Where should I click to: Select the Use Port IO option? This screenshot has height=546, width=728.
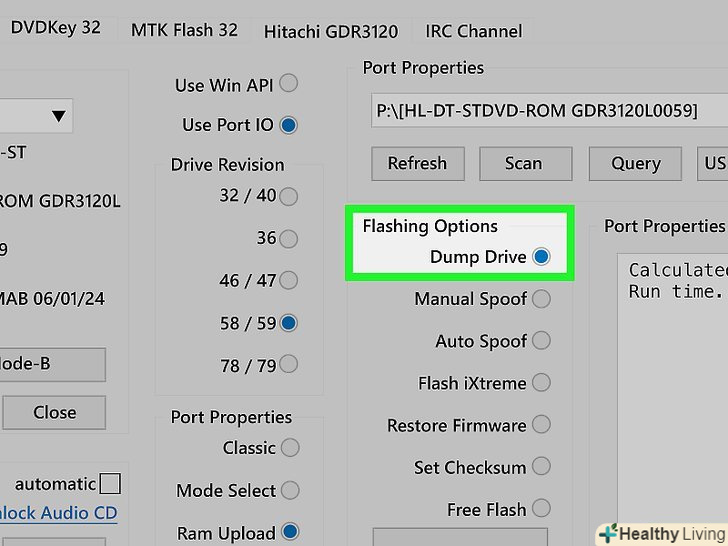pyautogui.click(x=288, y=125)
